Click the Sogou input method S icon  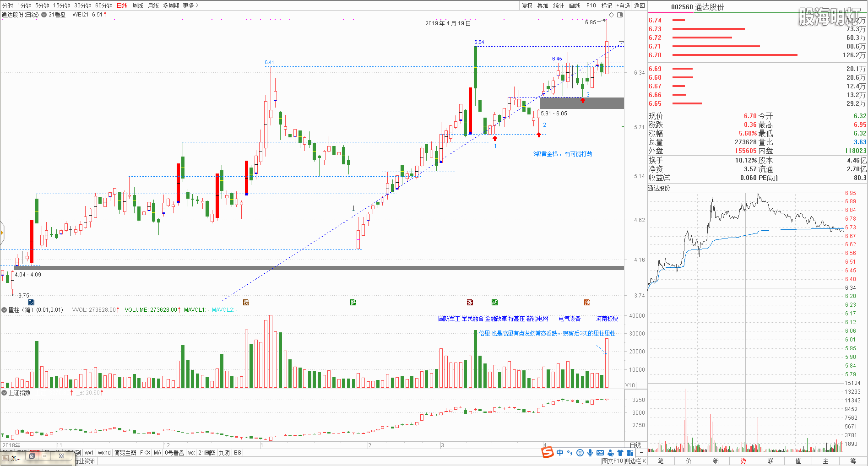click(548, 452)
